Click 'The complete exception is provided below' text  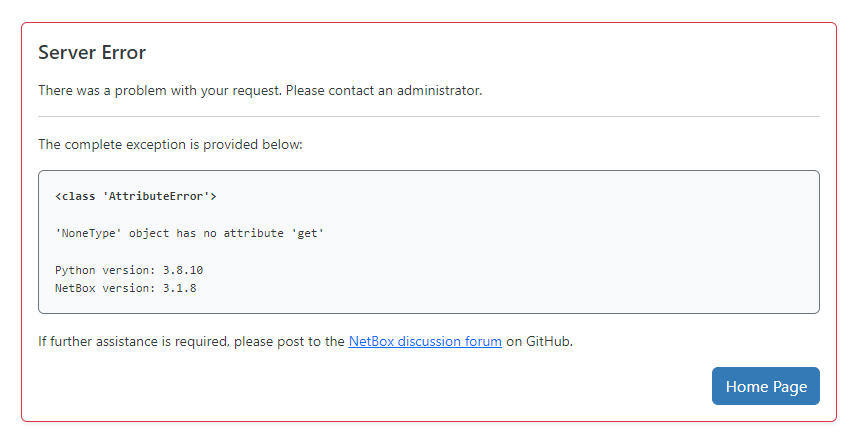(x=170, y=145)
